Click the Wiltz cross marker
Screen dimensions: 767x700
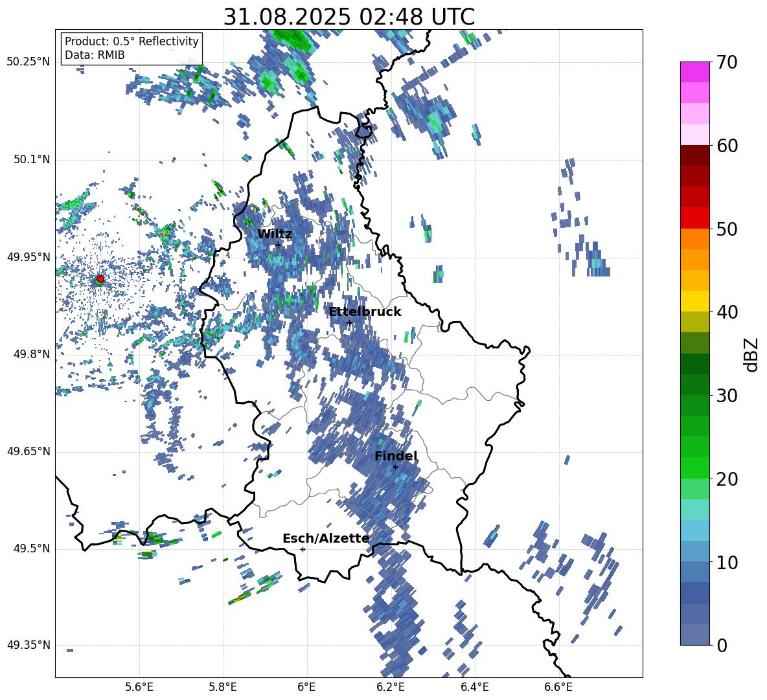pos(278,245)
